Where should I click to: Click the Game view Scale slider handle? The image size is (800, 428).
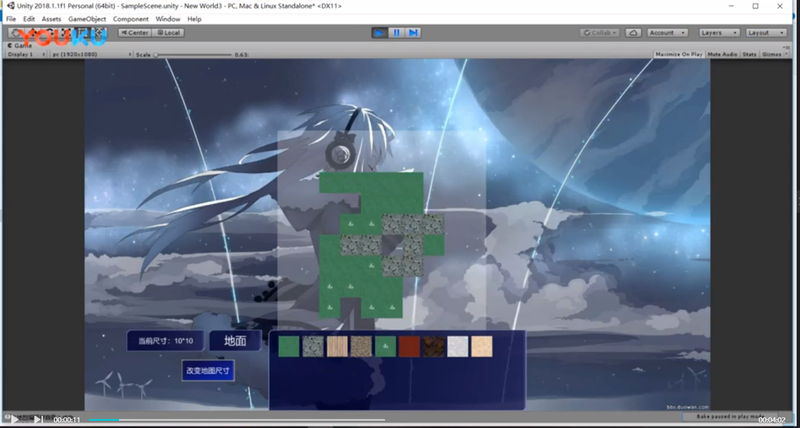pyautogui.click(x=156, y=55)
